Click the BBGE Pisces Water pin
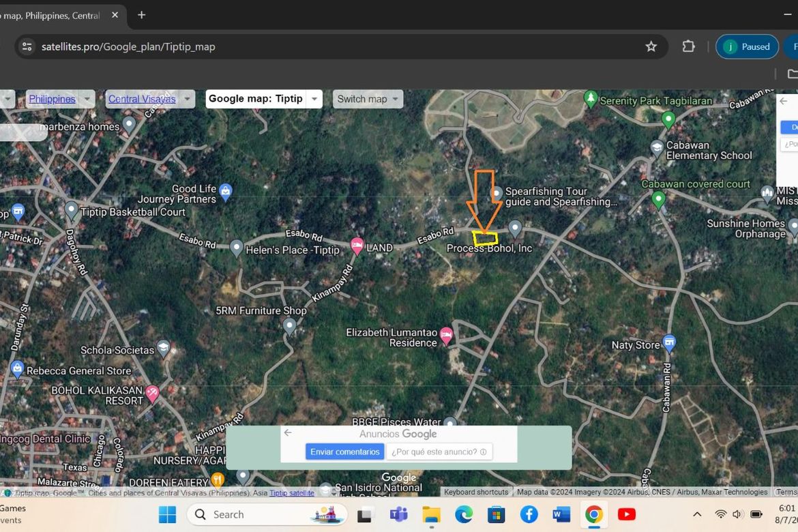Viewport: 798px width, 532px height. coord(450,422)
